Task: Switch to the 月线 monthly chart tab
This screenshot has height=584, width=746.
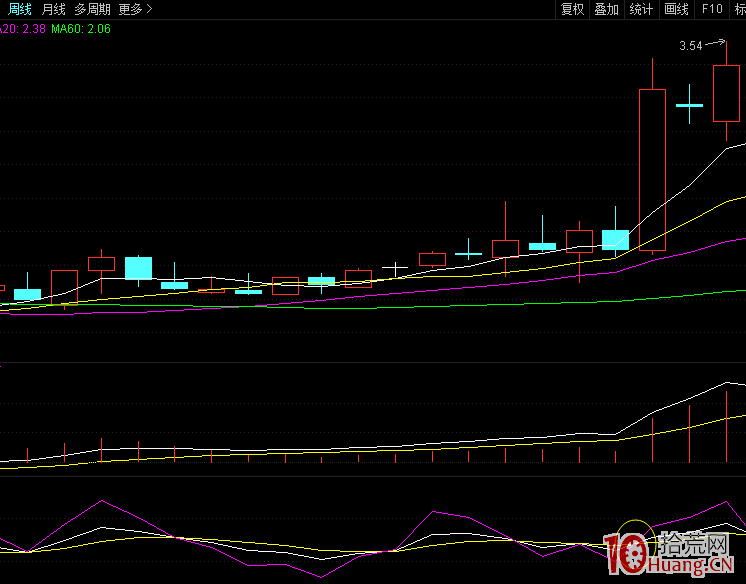Action: point(53,9)
